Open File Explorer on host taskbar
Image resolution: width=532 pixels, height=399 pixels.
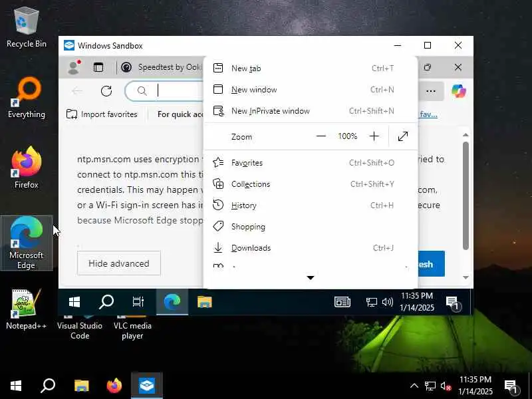[x=81, y=386]
